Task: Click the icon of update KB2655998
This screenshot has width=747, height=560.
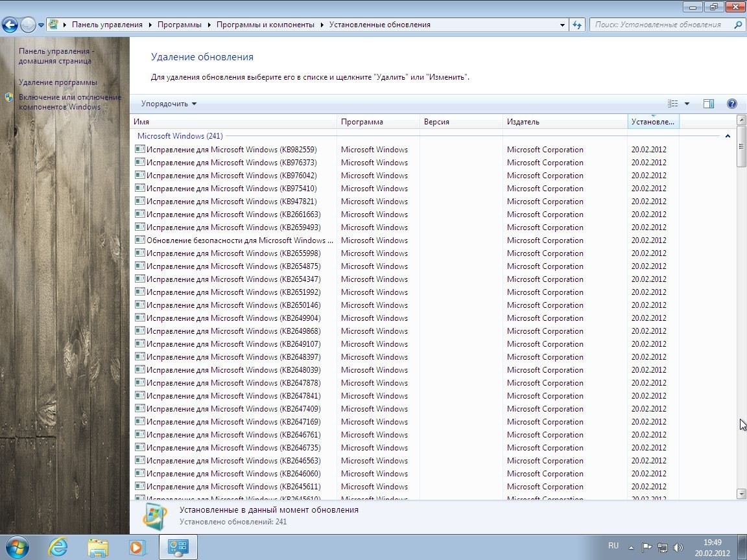Action: pyautogui.click(x=139, y=253)
